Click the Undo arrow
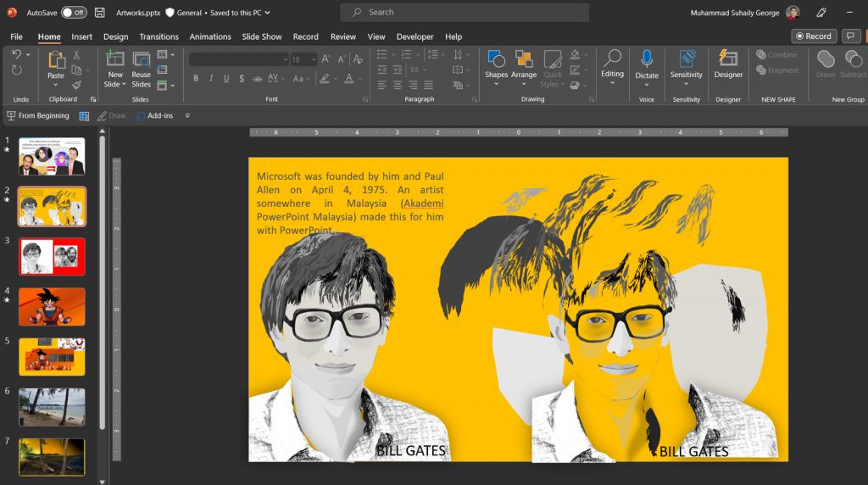Image resolution: width=868 pixels, height=485 pixels. tap(17, 54)
